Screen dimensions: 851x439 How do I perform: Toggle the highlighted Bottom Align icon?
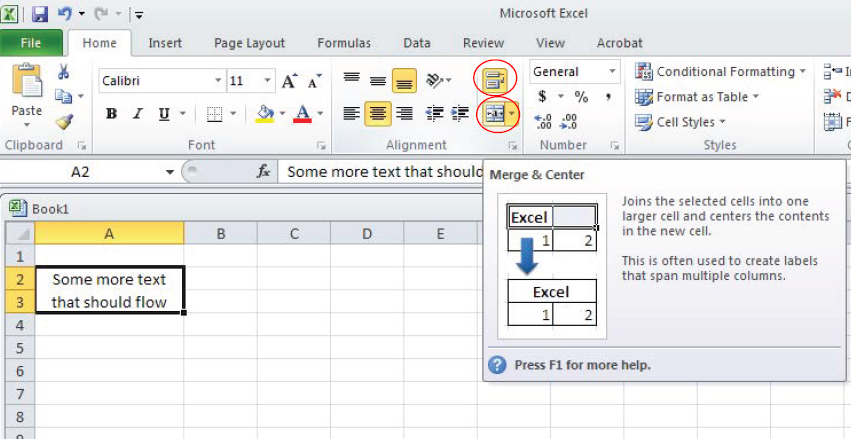(x=404, y=81)
